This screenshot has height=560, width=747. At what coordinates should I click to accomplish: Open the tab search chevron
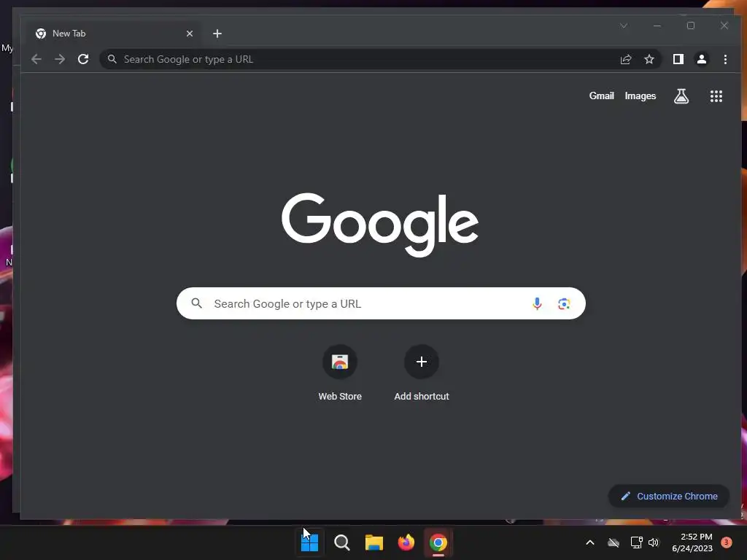(624, 26)
